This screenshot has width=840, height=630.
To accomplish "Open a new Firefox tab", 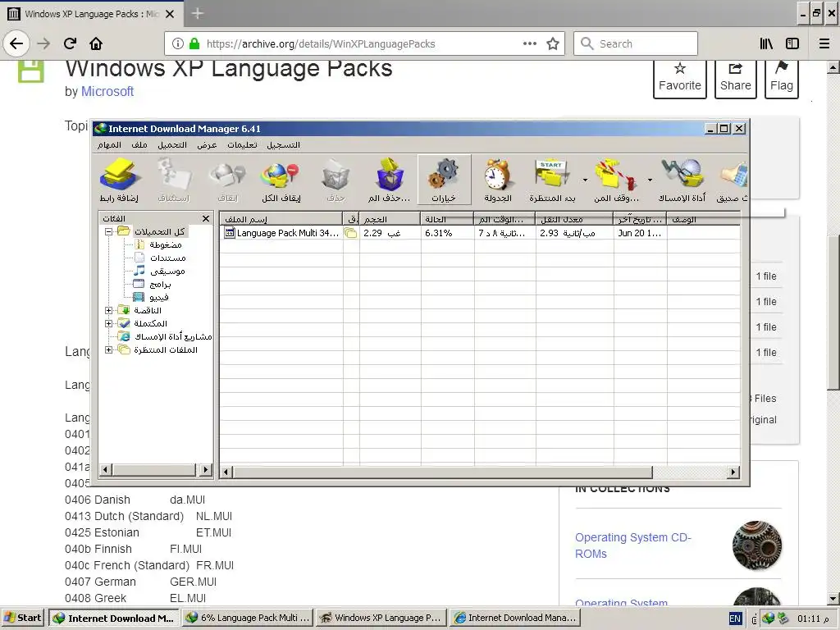I will [198, 13].
